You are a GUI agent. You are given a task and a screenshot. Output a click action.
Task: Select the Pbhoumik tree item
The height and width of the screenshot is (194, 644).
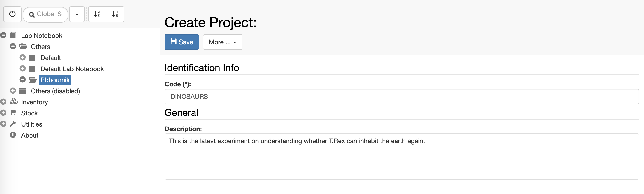coord(55,80)
